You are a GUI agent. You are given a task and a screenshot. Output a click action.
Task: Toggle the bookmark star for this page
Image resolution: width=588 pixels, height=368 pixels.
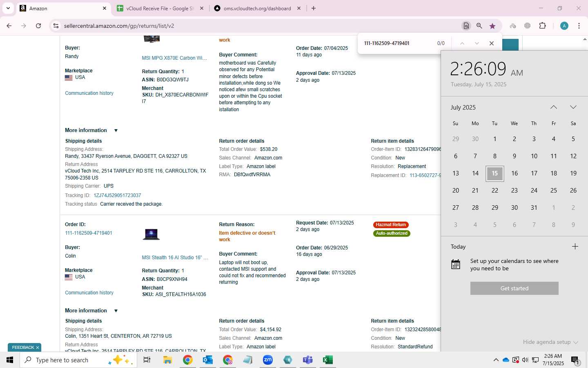[x=492, y=26]
